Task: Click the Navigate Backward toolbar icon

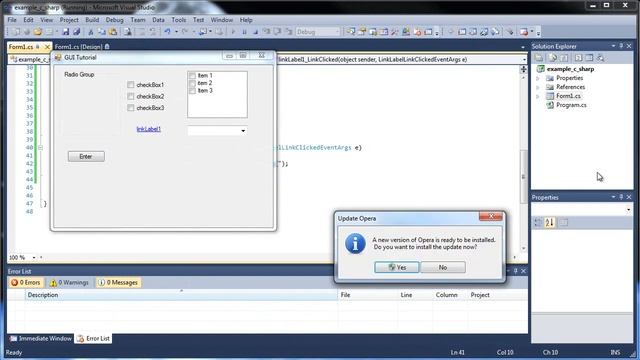Action: [x=202, y=32]
